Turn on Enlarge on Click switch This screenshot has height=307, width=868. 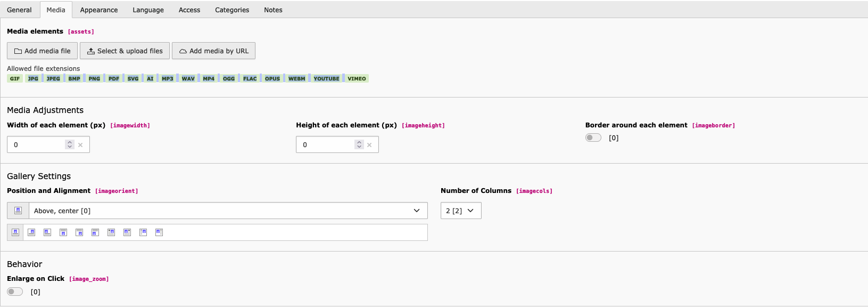[15, 292]
